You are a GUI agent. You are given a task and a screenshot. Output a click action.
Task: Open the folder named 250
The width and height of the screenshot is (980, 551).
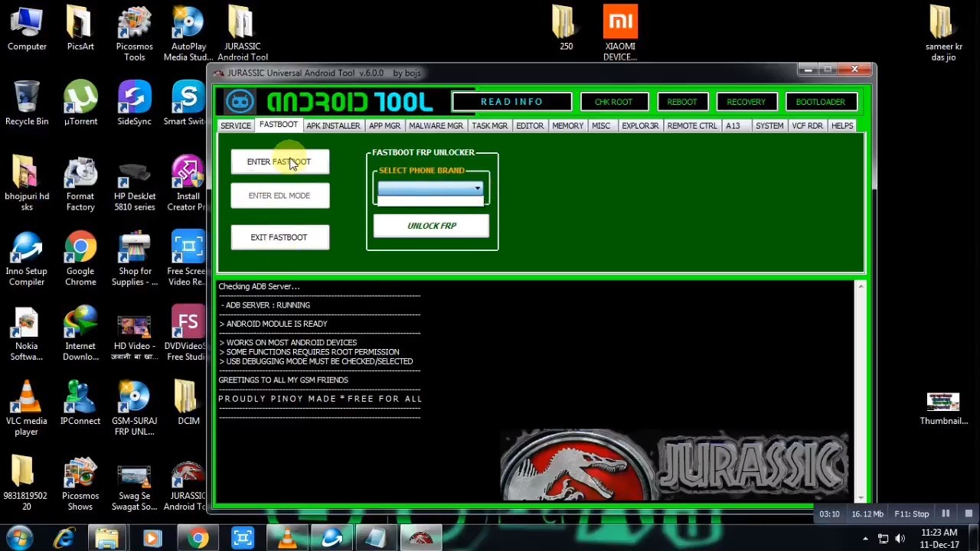click(x=566, y=28)
